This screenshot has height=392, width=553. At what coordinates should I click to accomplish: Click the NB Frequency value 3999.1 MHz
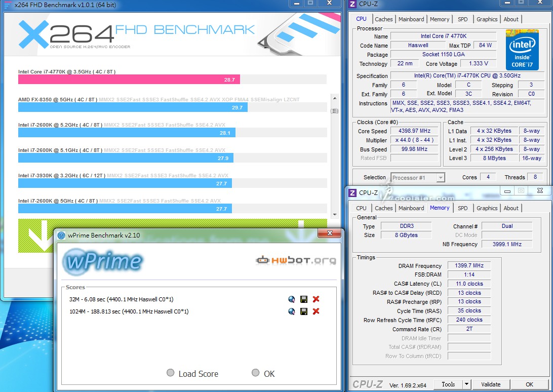[507, 244]
